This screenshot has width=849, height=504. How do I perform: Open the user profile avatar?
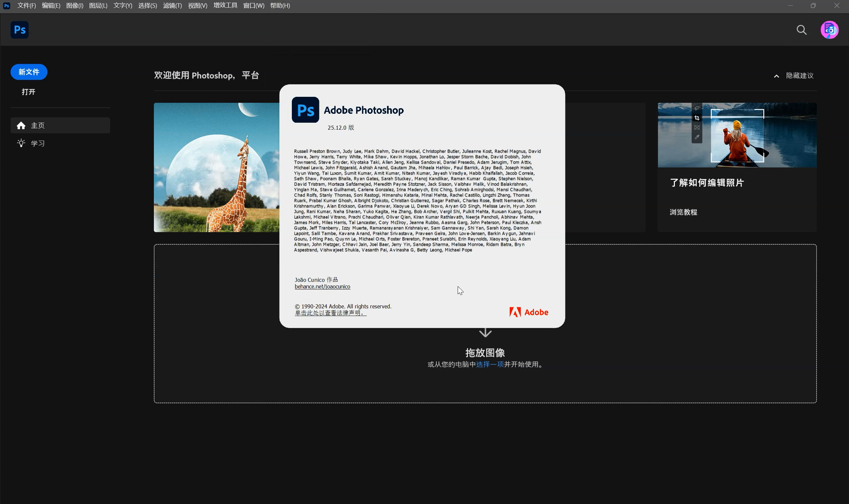click(829, 30)
